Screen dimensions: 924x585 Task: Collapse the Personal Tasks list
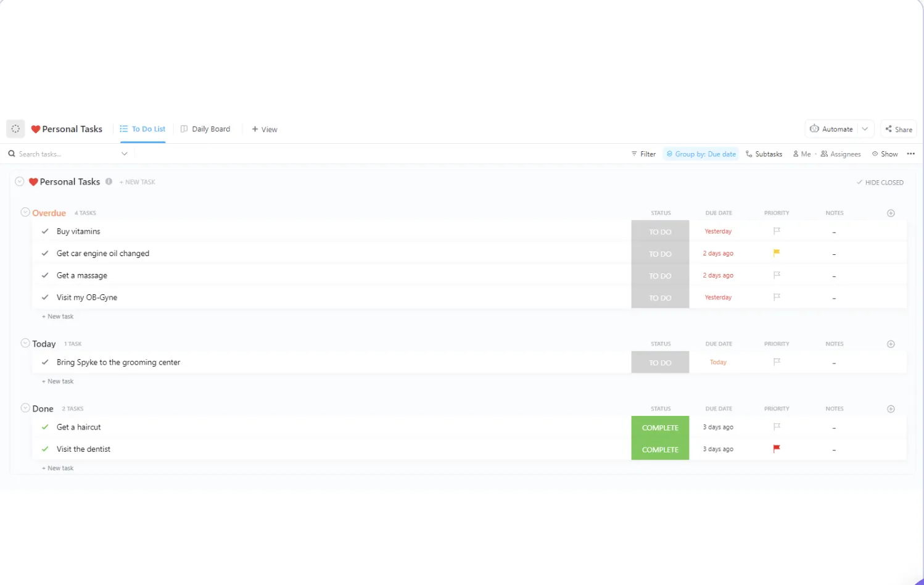point(20,181)
